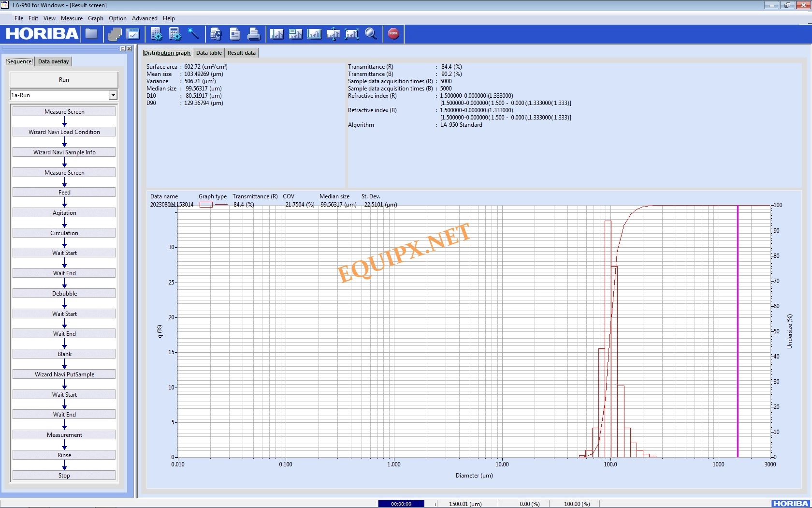Expand the 1a-Run sequence dropdown
The width and height of the screenshot is (812, 508).
[113, 95]
